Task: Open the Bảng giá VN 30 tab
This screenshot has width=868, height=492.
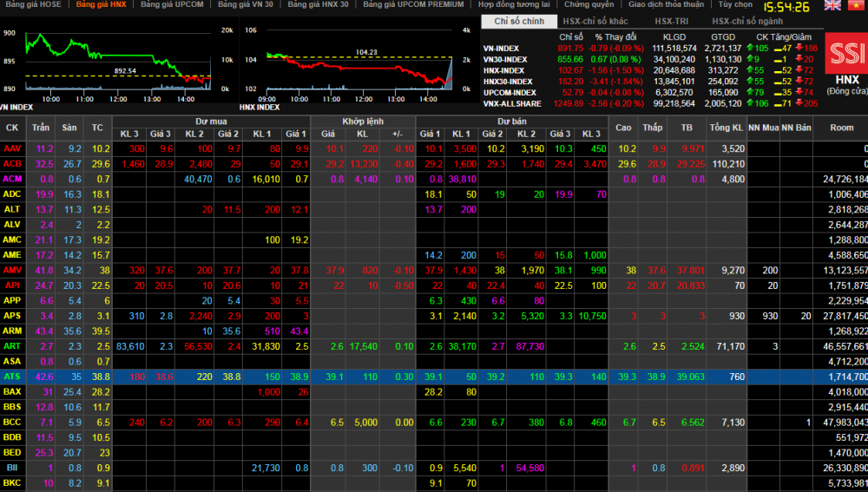Action: [245, 5]
